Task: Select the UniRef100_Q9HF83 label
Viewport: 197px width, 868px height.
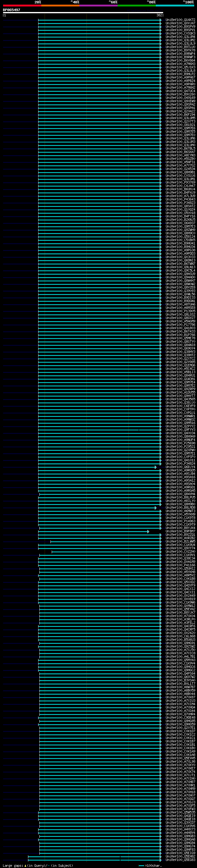Action: pyautogui.click(x=180, y=850)
